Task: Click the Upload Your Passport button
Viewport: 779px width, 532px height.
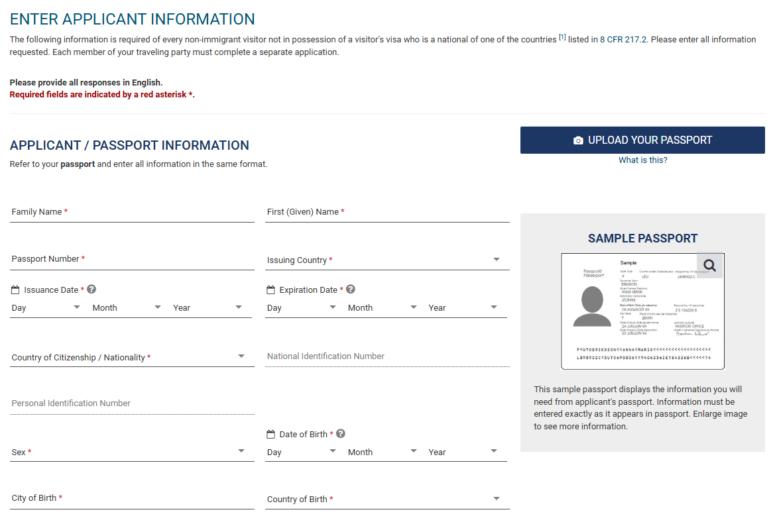Action: (642, 140)
